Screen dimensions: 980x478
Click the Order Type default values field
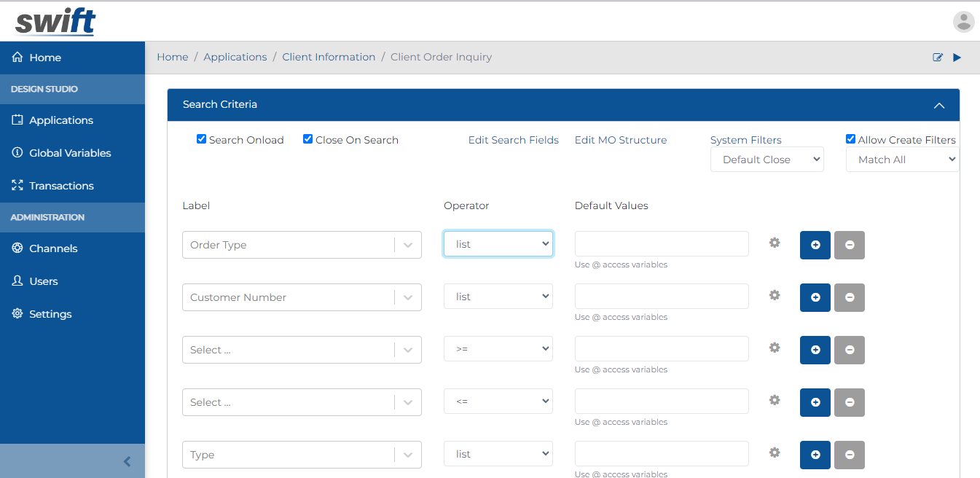[x=661, y=244]
